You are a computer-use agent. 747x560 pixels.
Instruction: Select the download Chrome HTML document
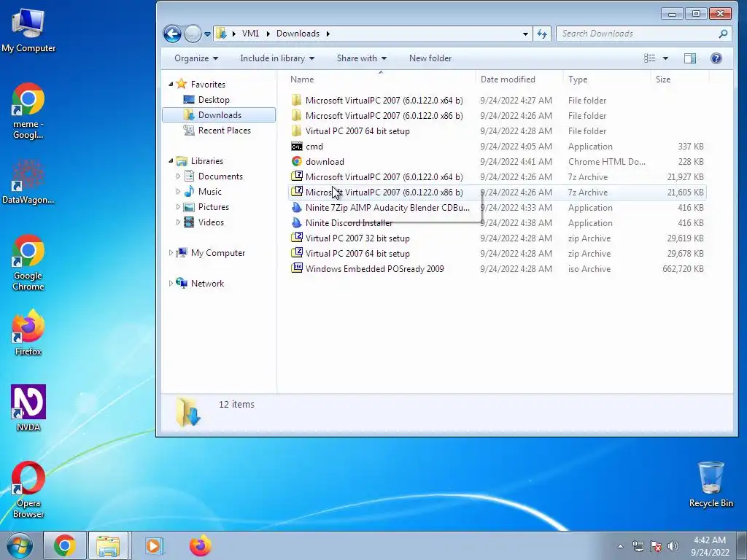tap(497, 161)
